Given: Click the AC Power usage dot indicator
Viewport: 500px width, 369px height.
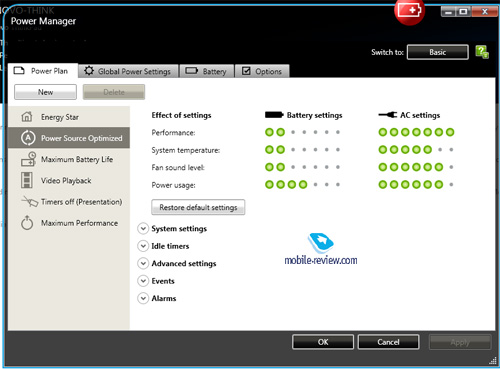Looking at the screenshot, I should coord(416,184).
